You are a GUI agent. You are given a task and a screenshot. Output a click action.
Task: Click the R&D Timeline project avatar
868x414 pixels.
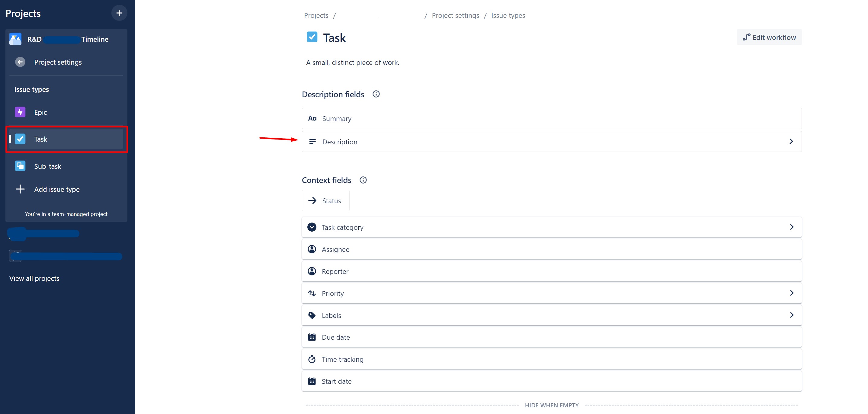pos(15,39)
